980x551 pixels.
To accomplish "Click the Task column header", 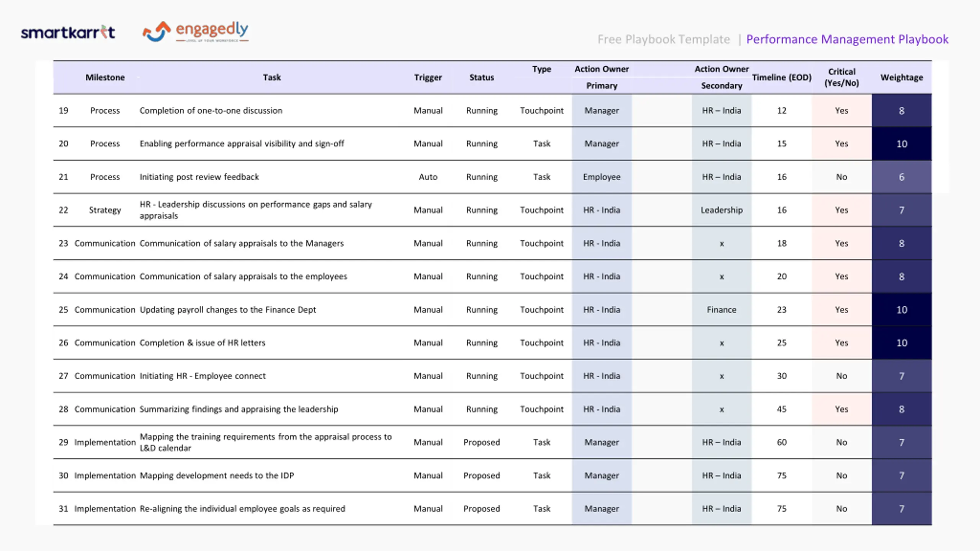I will tap(272, 77).
